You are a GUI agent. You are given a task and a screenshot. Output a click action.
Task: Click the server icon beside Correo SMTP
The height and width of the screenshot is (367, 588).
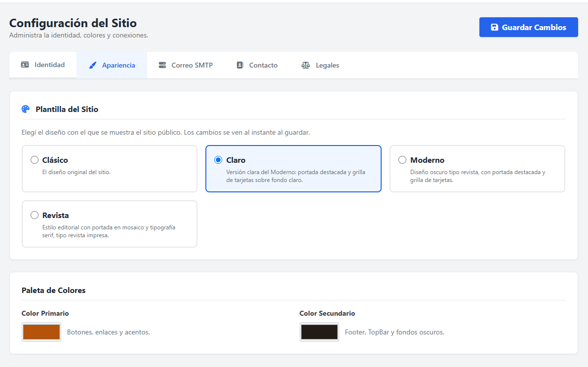tap(162, 65)
